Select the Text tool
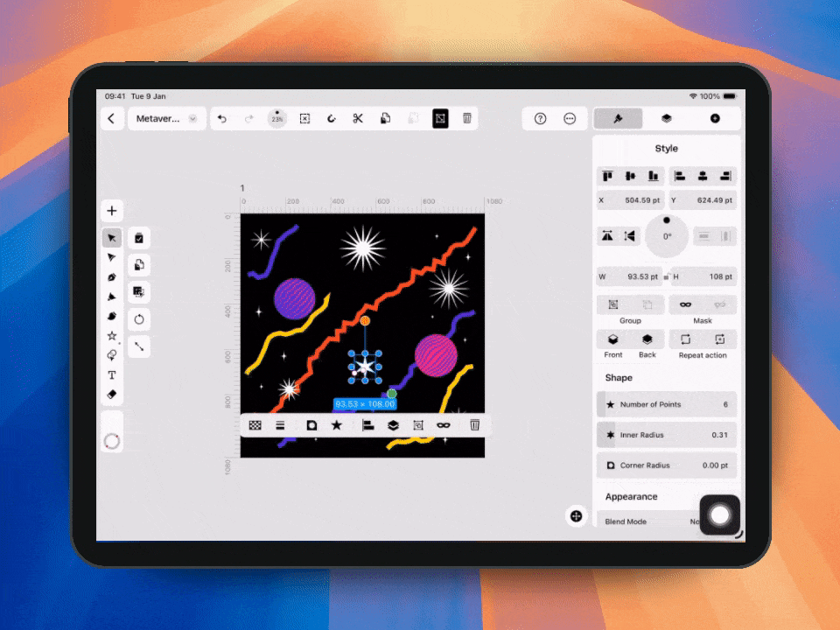 (112, 375)
